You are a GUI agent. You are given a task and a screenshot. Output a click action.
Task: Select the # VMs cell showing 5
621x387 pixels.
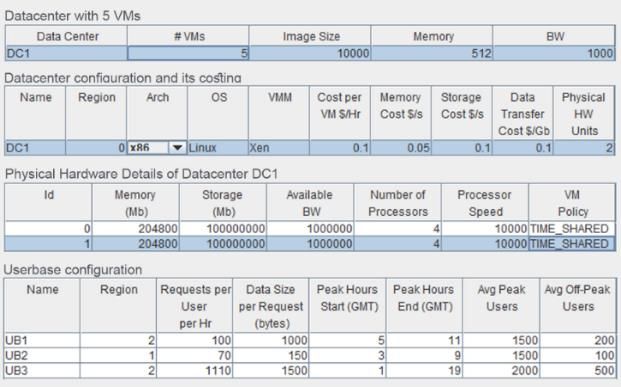(188, 53)
